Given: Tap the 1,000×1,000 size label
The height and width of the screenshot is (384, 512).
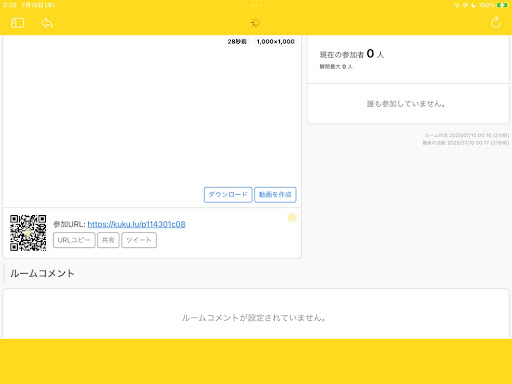Looking at the screenshot, I should pos(275,42).
